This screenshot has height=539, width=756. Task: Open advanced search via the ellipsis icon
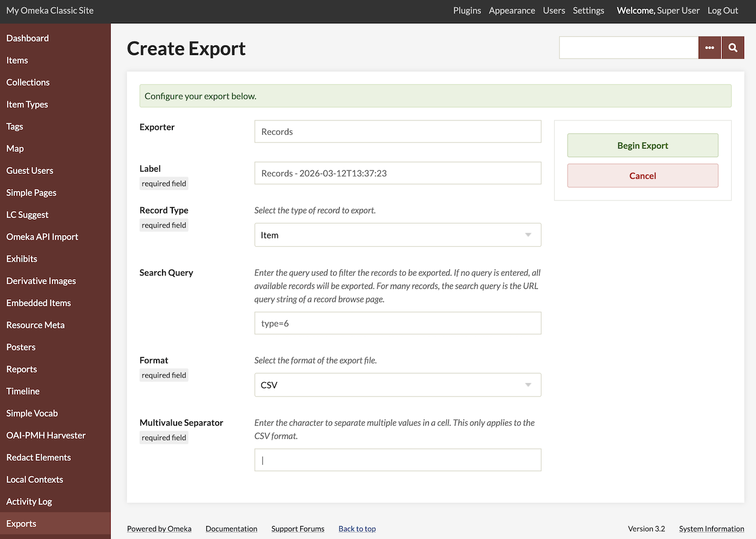pyautogui.click(x=710, y=48)
